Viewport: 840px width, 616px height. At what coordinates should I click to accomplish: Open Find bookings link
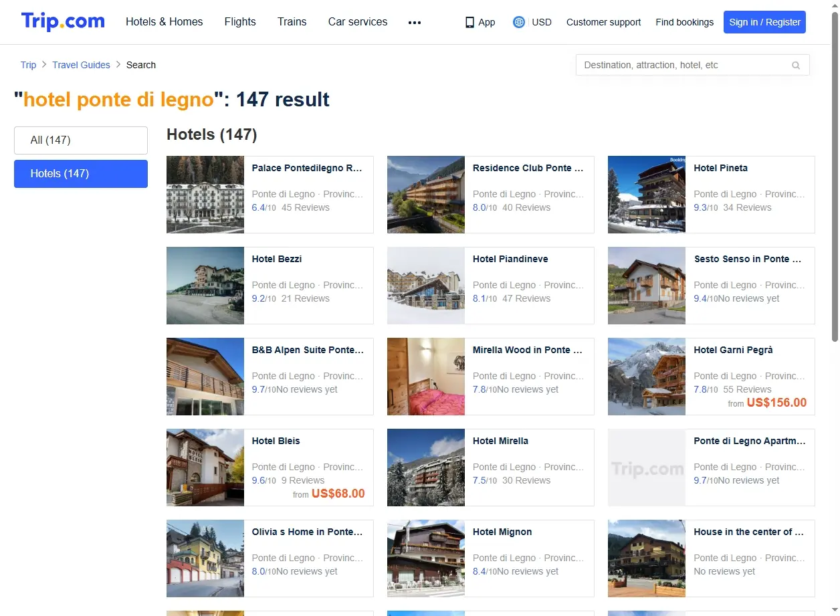pyautogui.click(x=684, y=22)
